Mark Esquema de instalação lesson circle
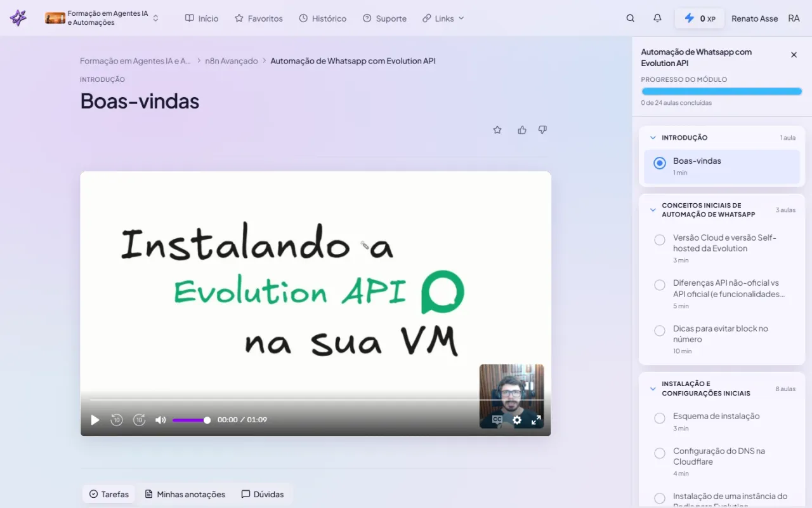 click(660, 418)
